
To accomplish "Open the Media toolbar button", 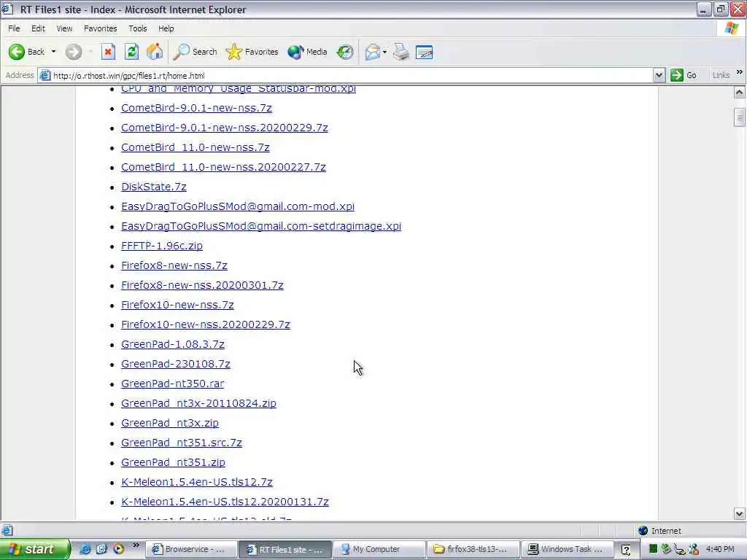I will pos(307,52).
